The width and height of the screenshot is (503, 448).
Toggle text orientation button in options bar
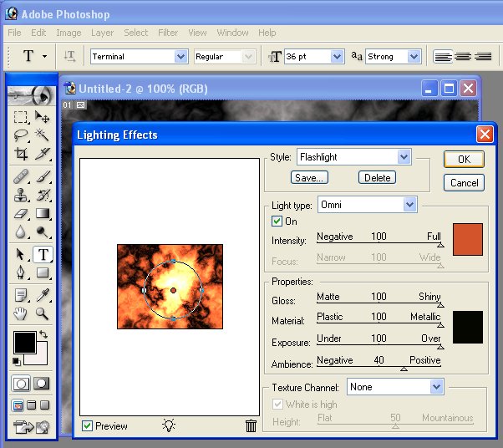69,56
